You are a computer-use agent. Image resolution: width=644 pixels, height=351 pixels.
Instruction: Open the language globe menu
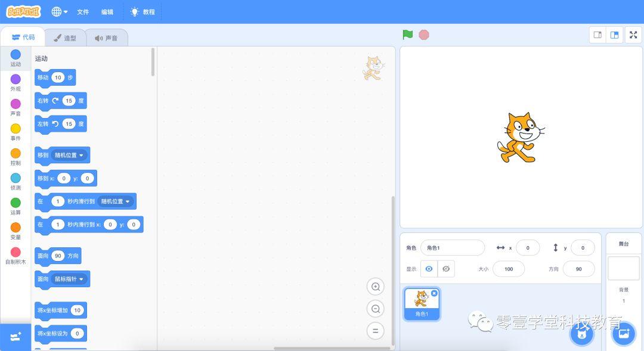click(x=59, y=12)
